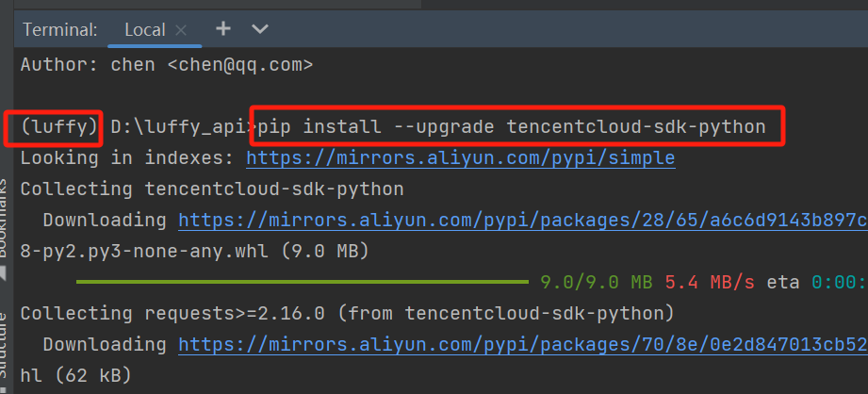Click the bookmark icon on the left stripe
Screen dimensions: 868x394
click(x=3, y=272)
